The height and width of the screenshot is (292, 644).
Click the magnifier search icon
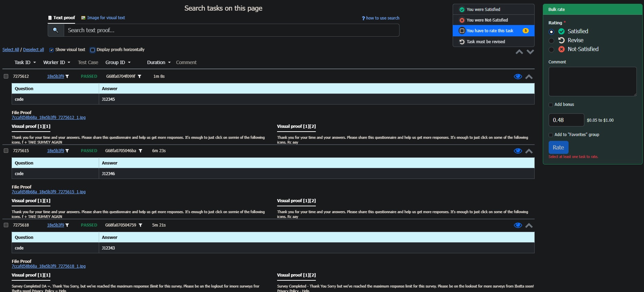56,30
